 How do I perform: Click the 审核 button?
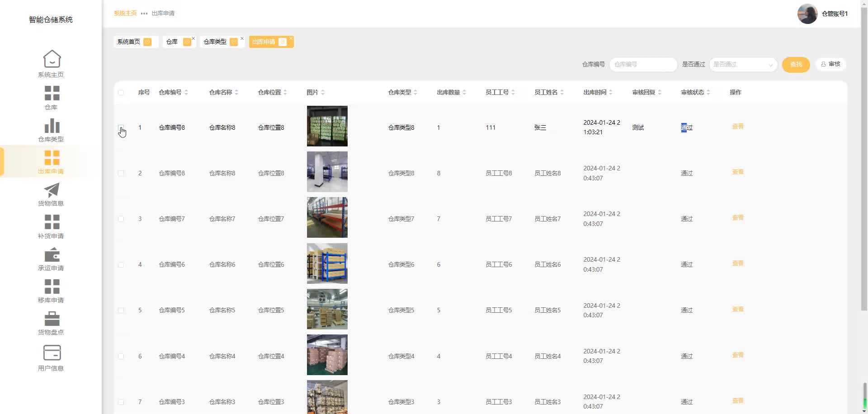(x=830, y=64)
